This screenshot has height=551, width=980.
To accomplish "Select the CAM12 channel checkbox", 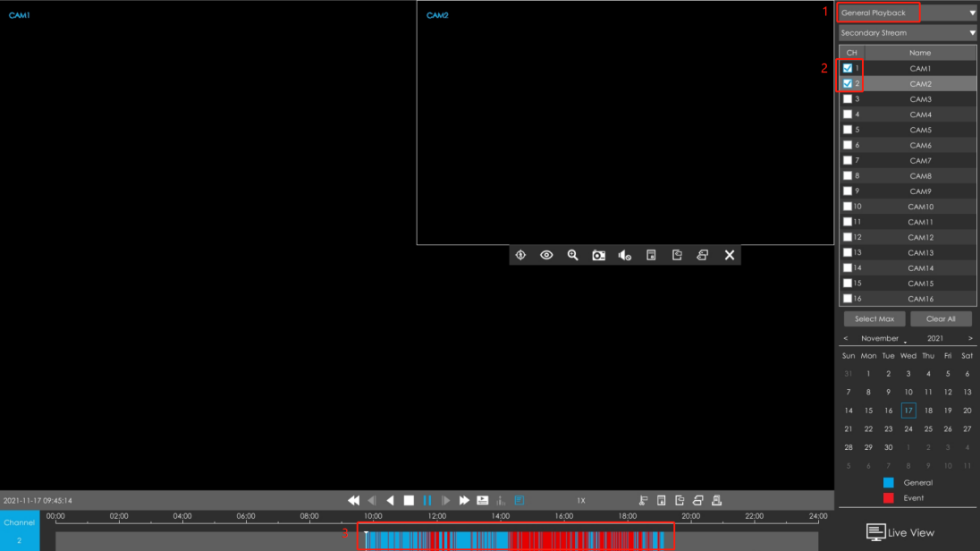I will pyautogui.click(x=848, y=237).
